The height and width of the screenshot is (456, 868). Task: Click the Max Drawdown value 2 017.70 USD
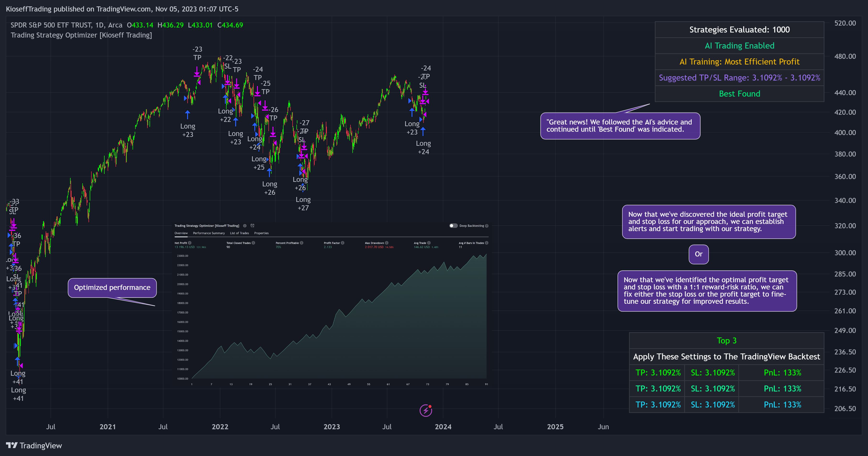(x=374, y=247)
